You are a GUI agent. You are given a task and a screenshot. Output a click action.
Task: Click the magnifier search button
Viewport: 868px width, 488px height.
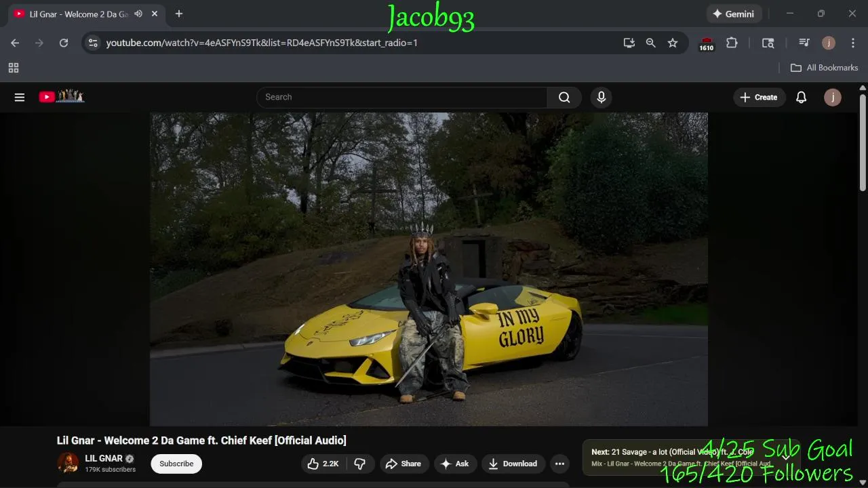pyautogui.click(x=564, y=97)
